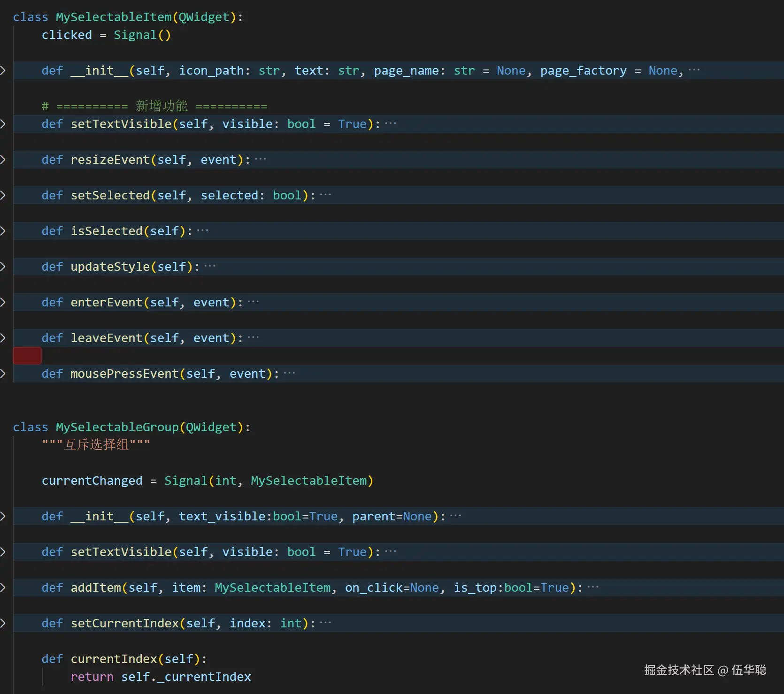Click the MySelectableGroup class name

[x=117, y=427]
